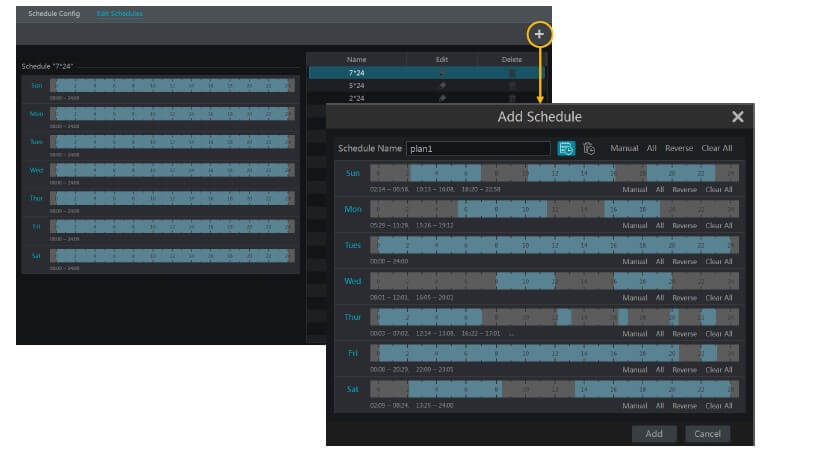This screenshot has width=813, height=455.
Task: Click All under the Mon timeline
Action: point(660,225)
